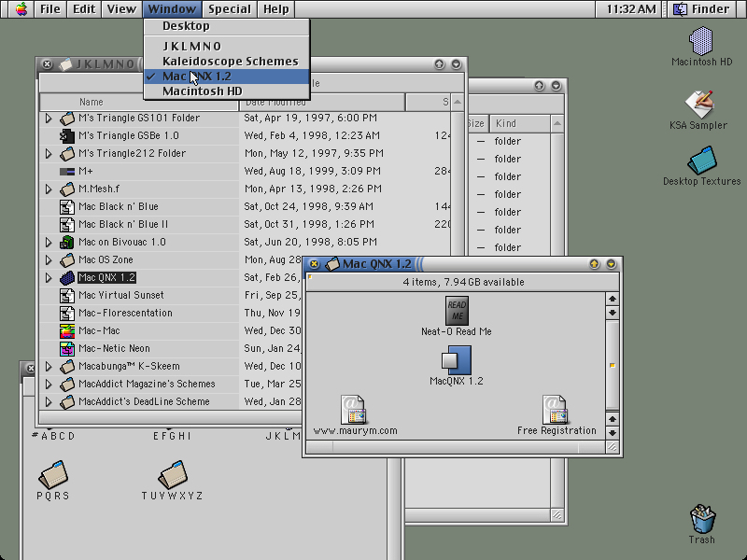Screen dimensions: 747x560
Task: Sort list by the Name column header
Action: tap(138, 102)
